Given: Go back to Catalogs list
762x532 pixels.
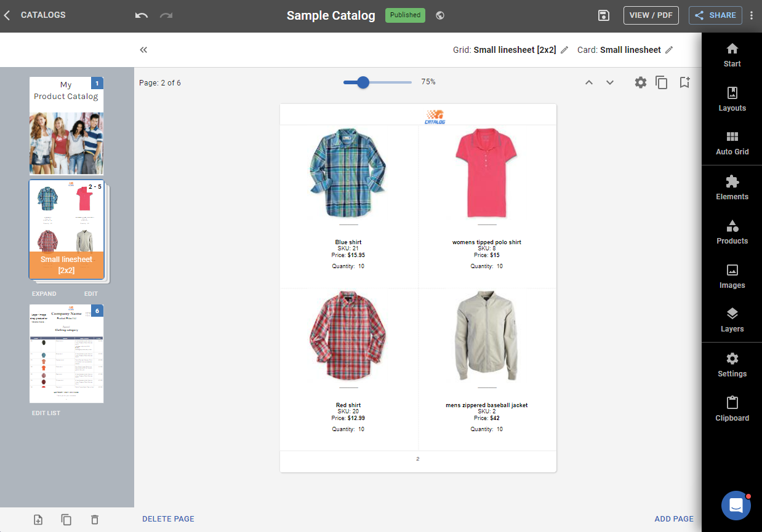Looking at the screenshot, I should click(x=36, y=15).
